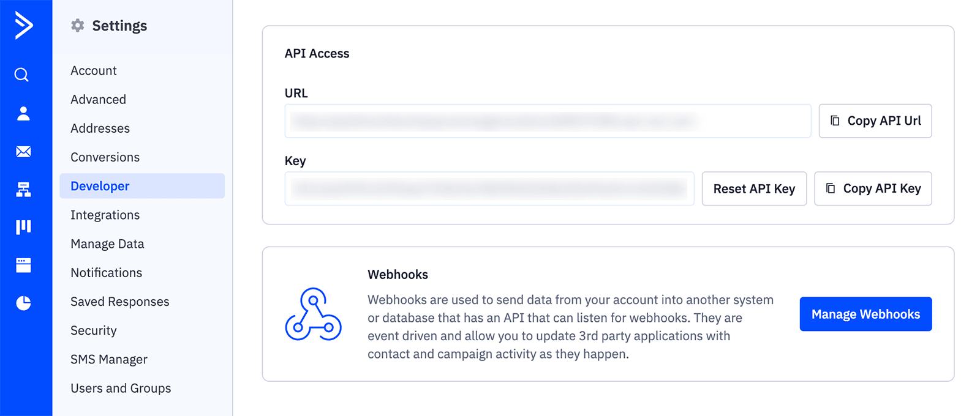Click inside the API URL field

coord(548,121)
